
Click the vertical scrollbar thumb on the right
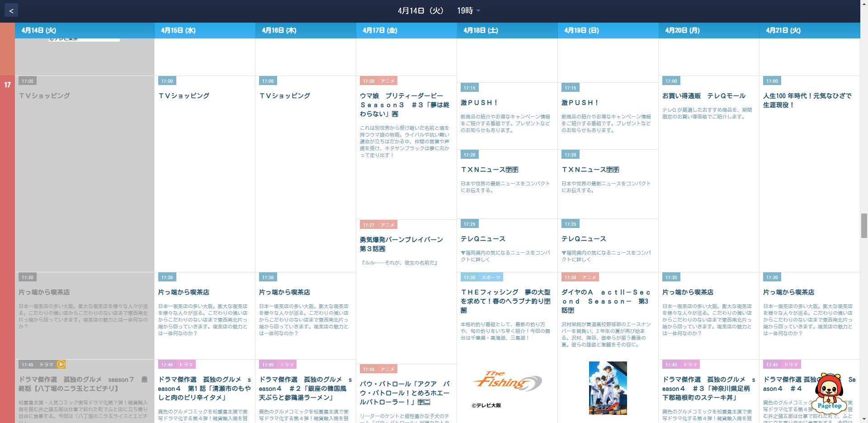[864, 225]
